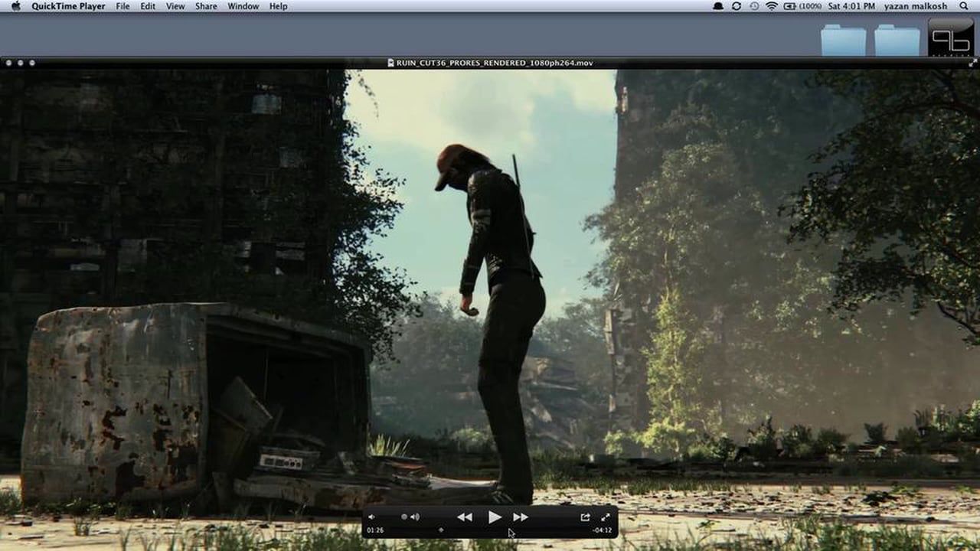Open the Help menu
The width and height of the screenshot is (980, 551).
[x=279, y=6]
